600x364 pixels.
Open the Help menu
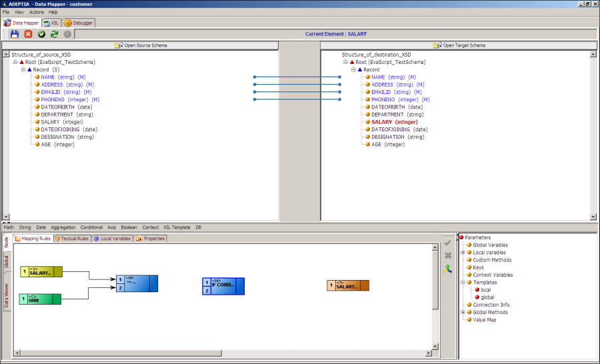click(x=53, y=12)
